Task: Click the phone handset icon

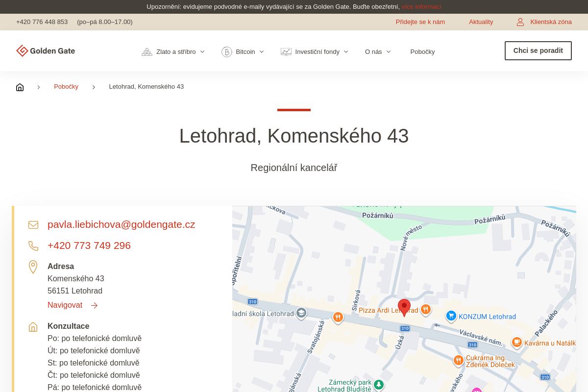Action: (33, 246)
